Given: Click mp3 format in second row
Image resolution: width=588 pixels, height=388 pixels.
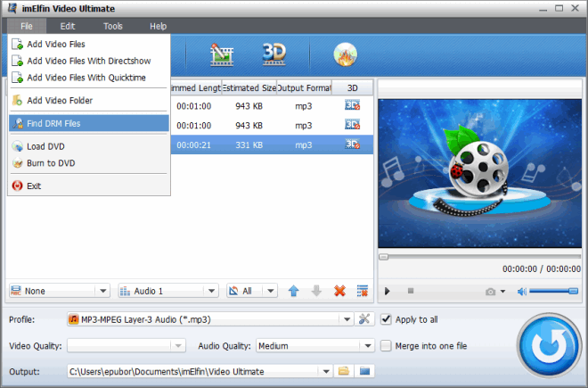Looking at the screenshot, I should point(304,126).
